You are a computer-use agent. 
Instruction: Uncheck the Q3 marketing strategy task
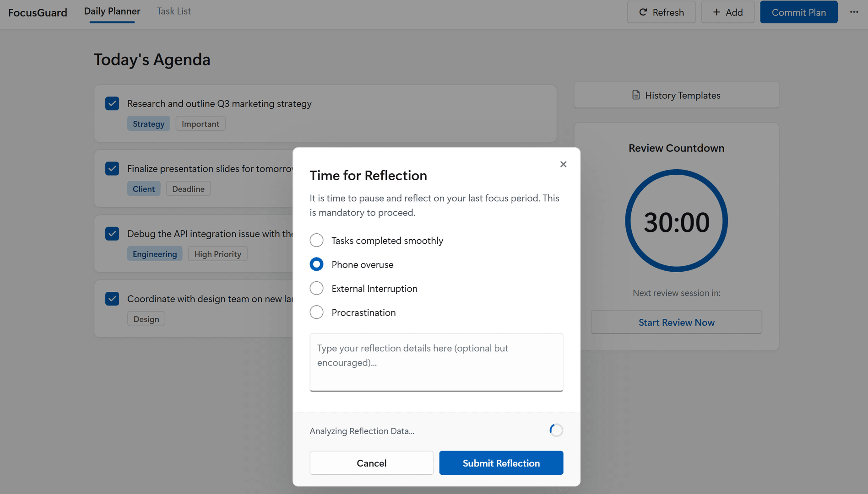pos(112,103)
